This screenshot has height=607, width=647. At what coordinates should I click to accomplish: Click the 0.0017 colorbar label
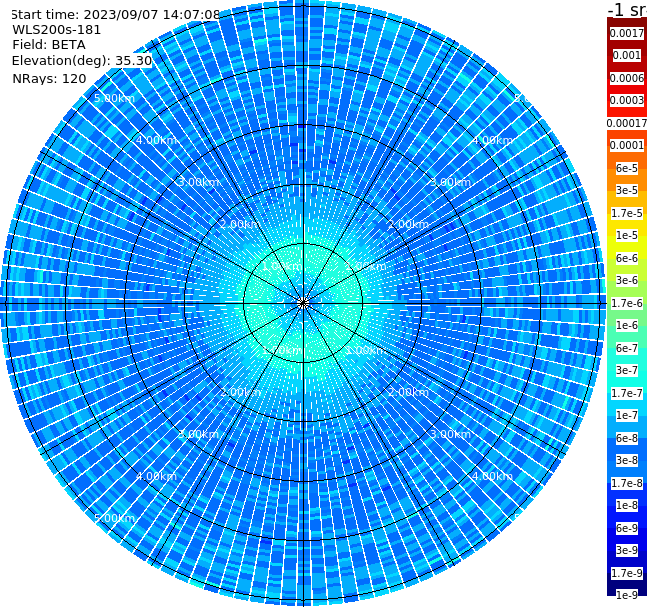coord(627,33)
